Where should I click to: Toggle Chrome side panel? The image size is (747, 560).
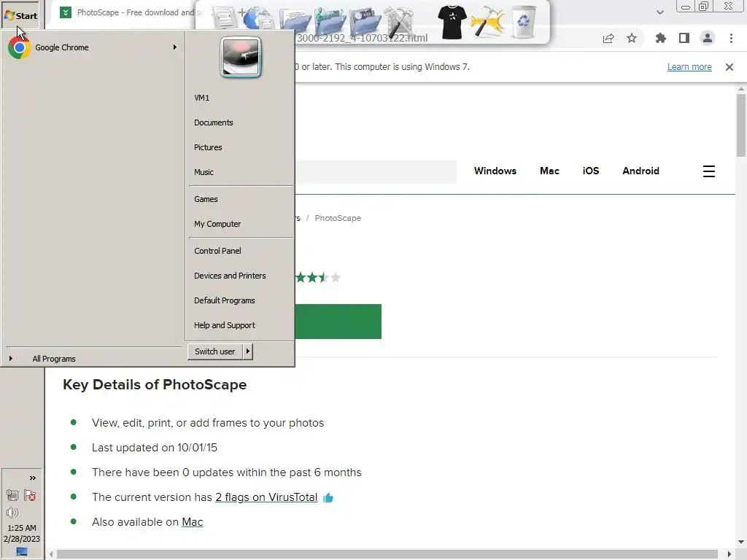[x=684, y=38]
